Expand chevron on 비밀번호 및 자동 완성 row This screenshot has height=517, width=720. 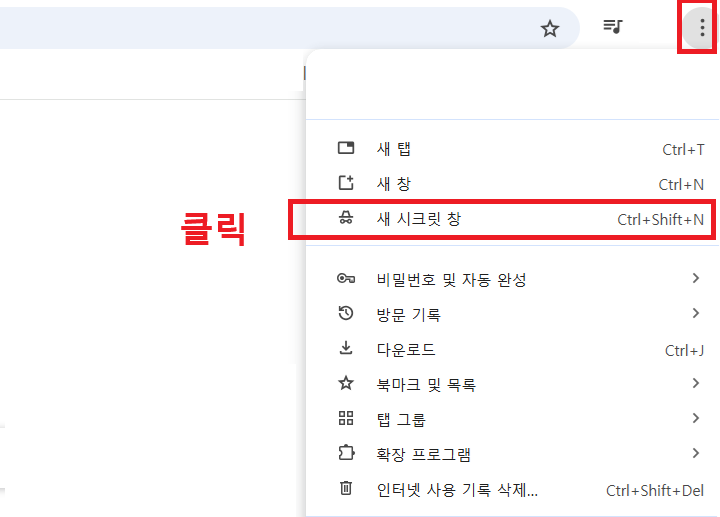point(696,278)
